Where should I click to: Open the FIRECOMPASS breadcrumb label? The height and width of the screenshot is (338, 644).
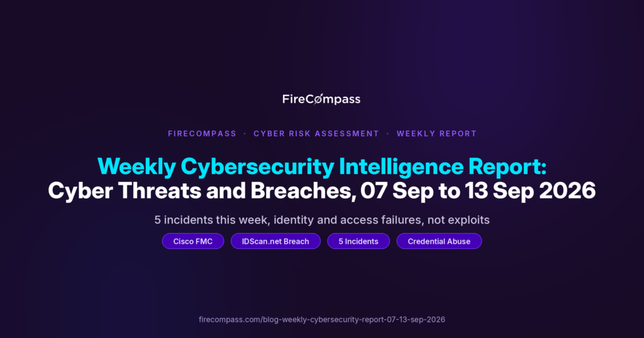[202, 134]
